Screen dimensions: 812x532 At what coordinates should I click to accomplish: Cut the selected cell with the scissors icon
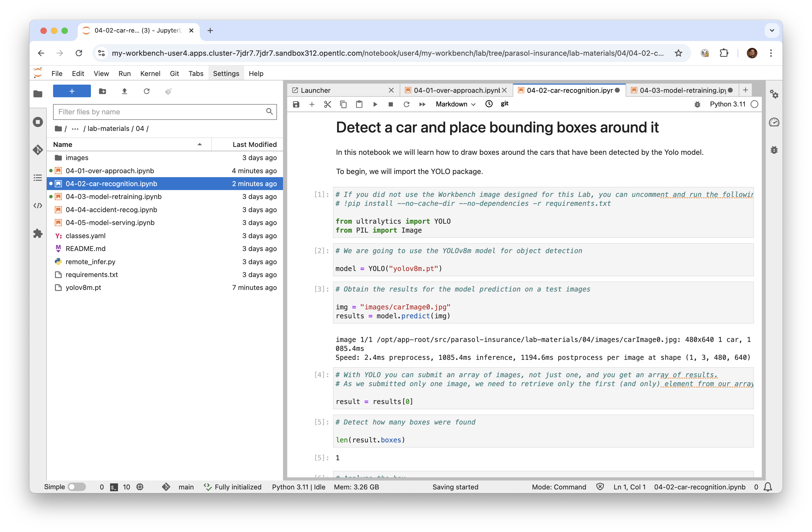327,104
